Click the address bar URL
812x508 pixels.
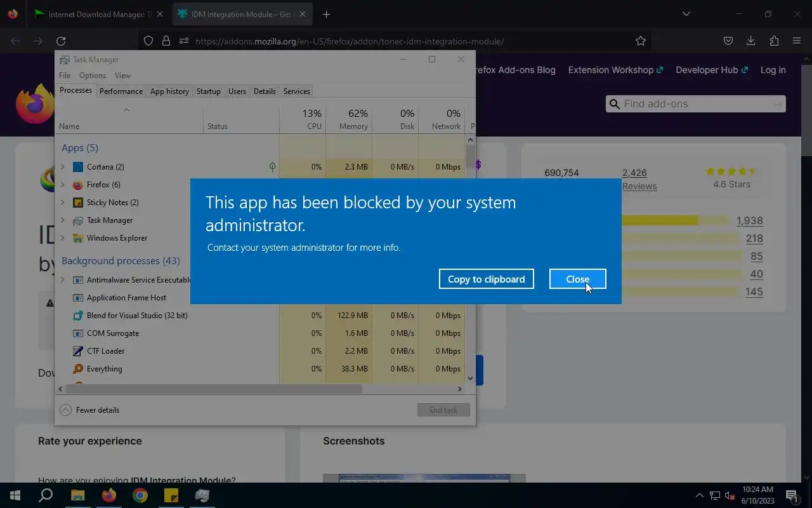pos(350,41)
